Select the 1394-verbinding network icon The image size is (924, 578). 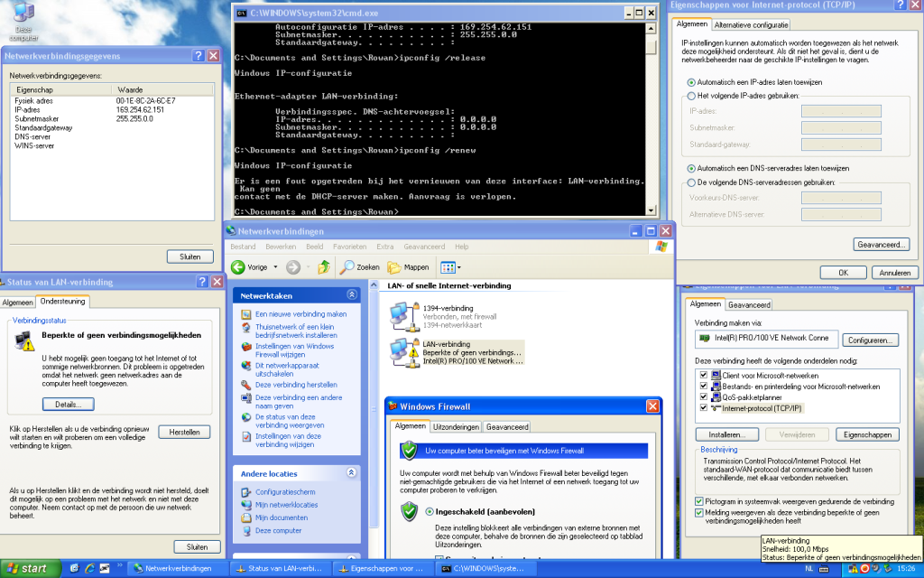(x=403, y=316)
